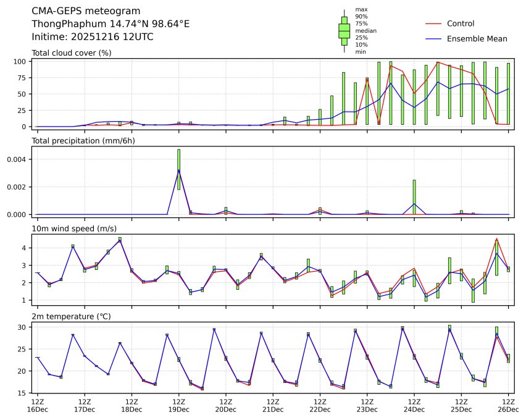Click the '12Z 19Dec' time axis label
Screen dimensions: 526x420
point(179,406)
